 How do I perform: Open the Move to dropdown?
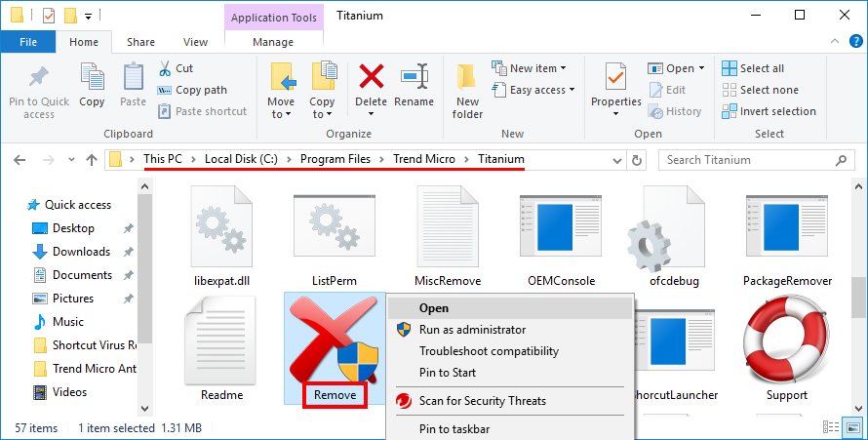point(281,91)
